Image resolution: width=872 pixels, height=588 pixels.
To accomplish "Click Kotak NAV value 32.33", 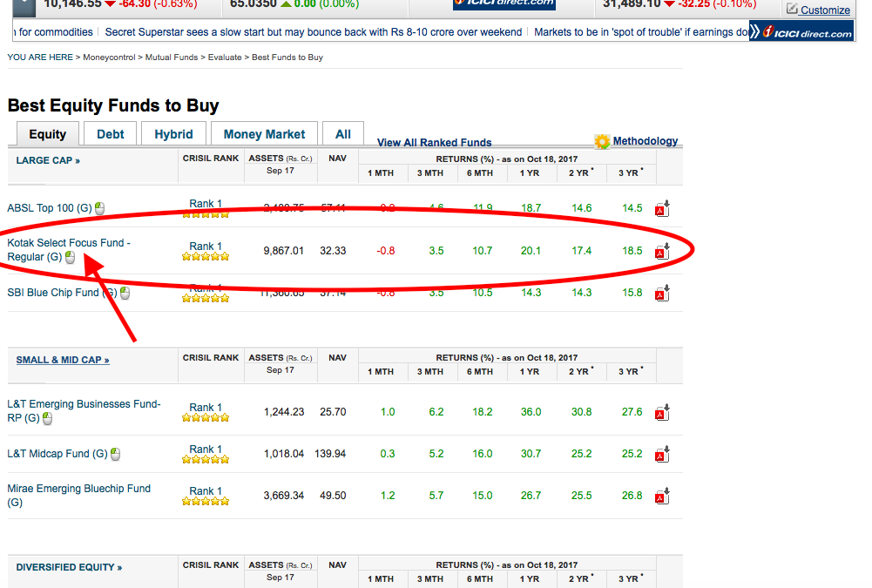I will (333, 251).
